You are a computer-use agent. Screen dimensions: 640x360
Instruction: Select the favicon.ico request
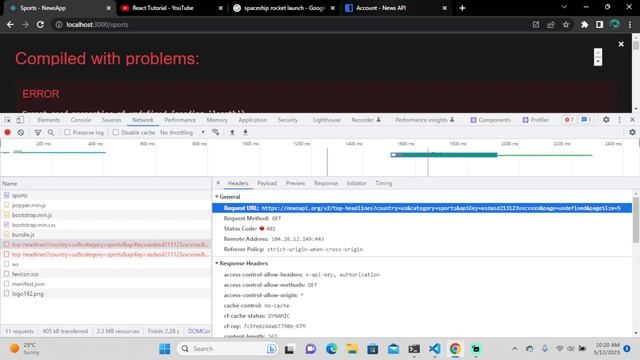point(106,274)
